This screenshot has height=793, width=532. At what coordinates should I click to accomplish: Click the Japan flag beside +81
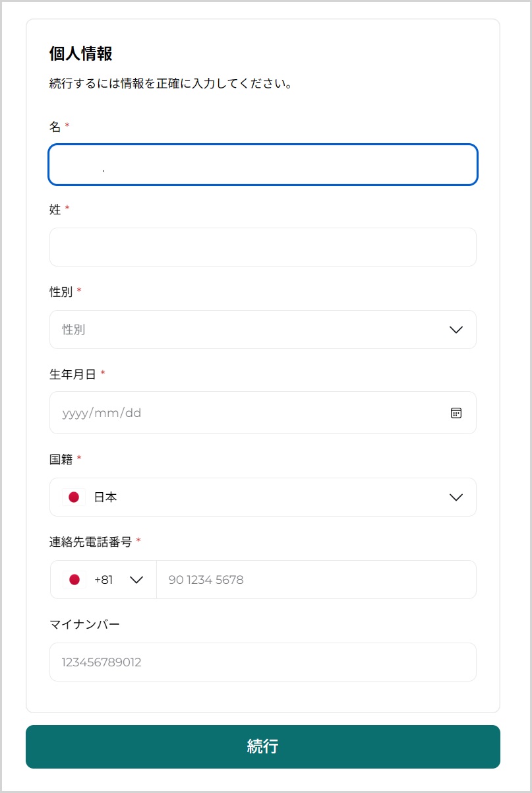tap(74, 580)
